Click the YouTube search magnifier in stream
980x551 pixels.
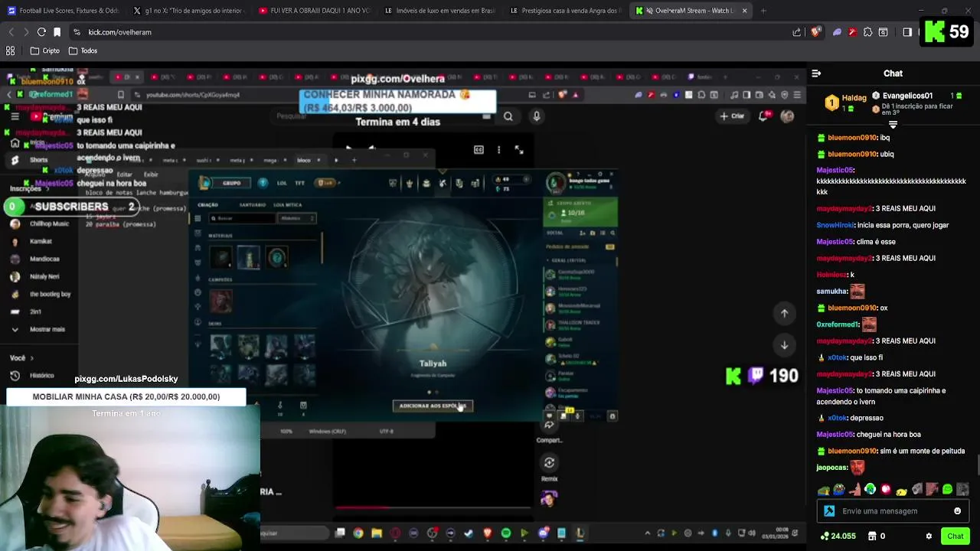coord(508,116)
